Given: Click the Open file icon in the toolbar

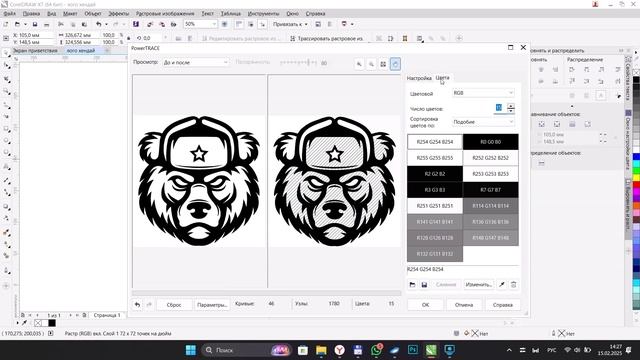Looking at the screenshot, I should [x=17, y=24].
